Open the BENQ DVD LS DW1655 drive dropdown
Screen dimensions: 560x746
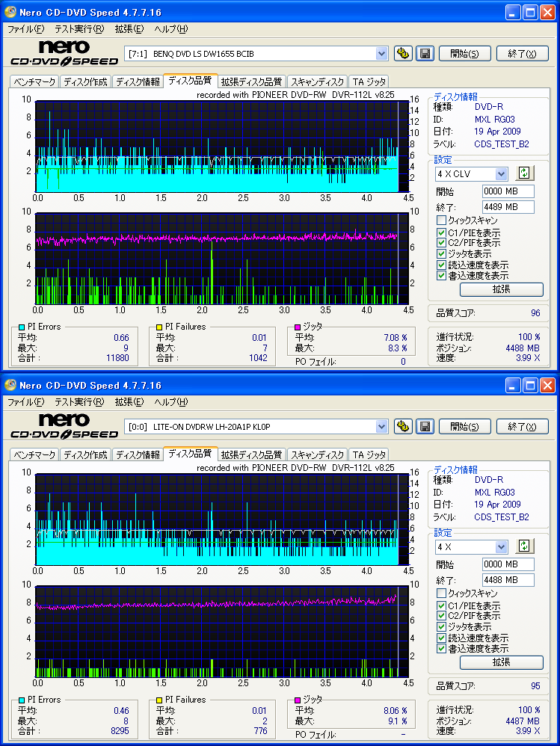(x=381, y=53)
